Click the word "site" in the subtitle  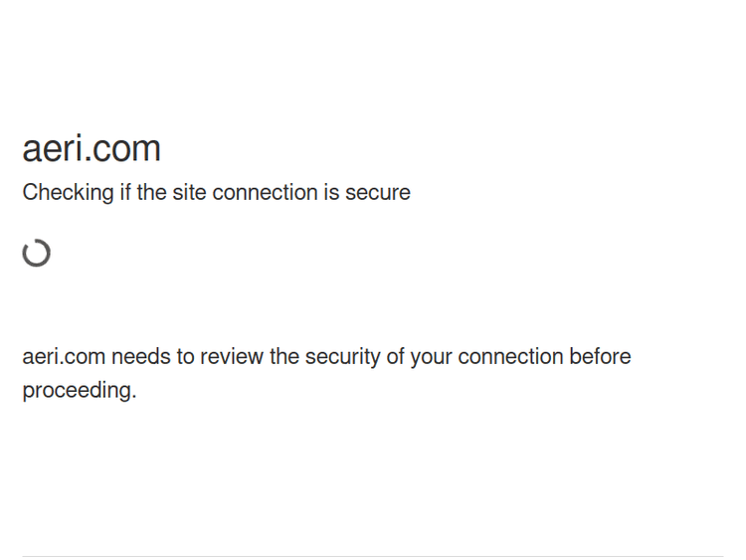coord(189,193)
